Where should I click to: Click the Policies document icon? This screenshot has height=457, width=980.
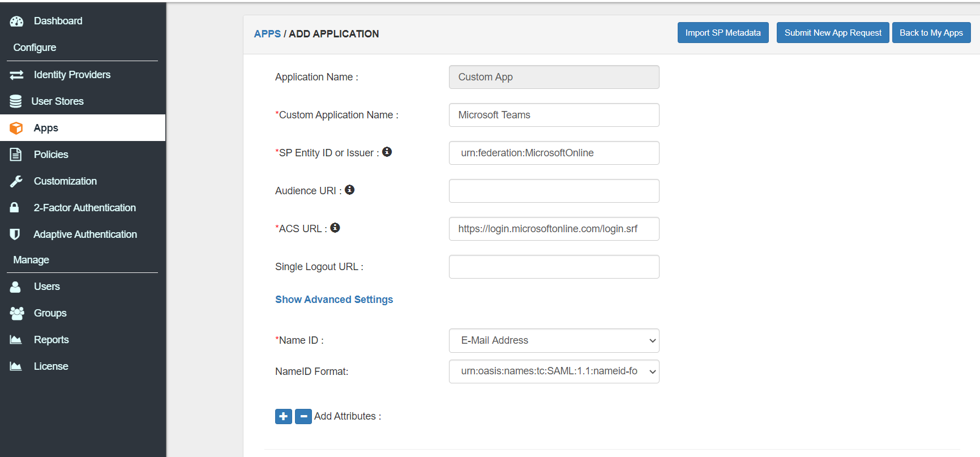coord(16,155)
